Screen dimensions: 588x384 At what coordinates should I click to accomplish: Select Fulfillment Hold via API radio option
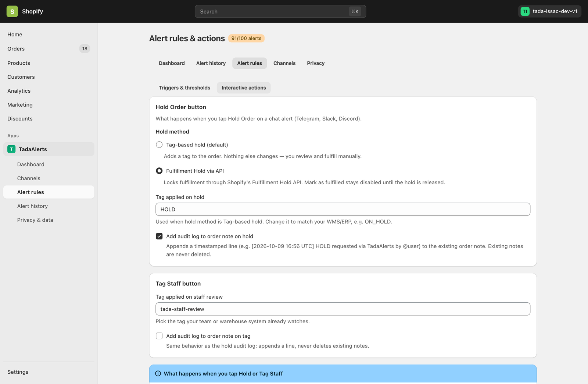pyautogui.click(x=159, y=171)
